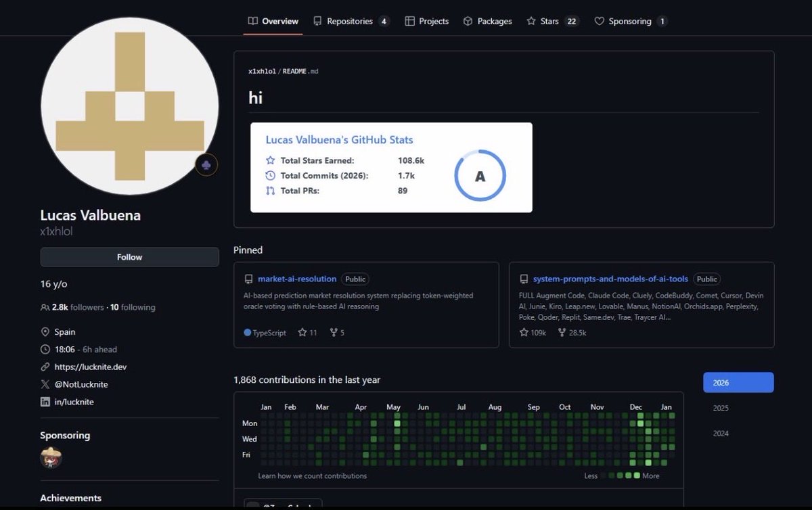Click the link chain icon beside lucknite.dev
812x510 pixels.
pyautogui.click(x=45, y=367)
